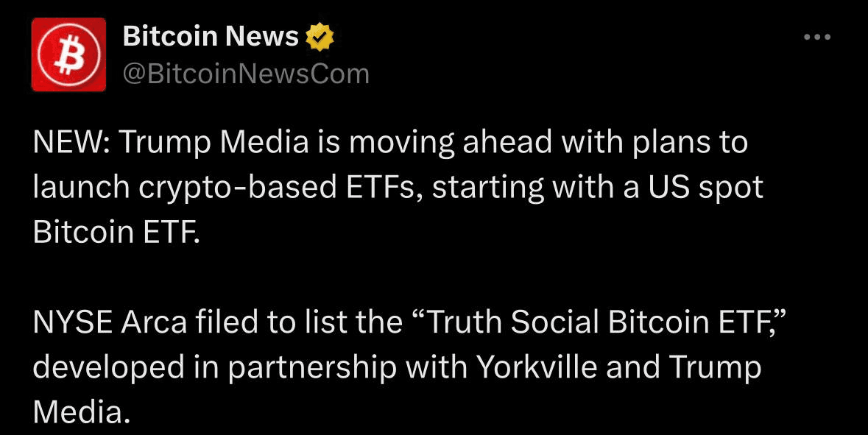
Task: Click the word Yorkville in the tweet
Action: coord(537,367)
